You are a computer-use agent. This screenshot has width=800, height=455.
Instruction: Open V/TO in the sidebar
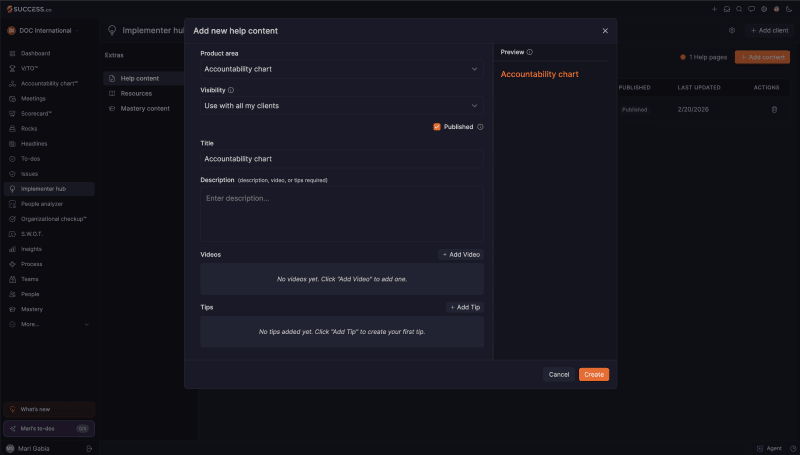49,68
